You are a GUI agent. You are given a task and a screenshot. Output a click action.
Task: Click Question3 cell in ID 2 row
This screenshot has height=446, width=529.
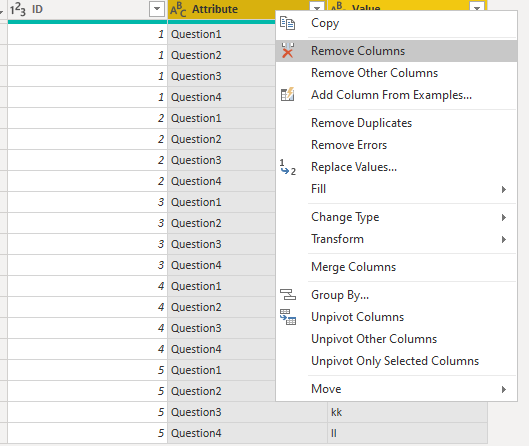tap(222, 160)
